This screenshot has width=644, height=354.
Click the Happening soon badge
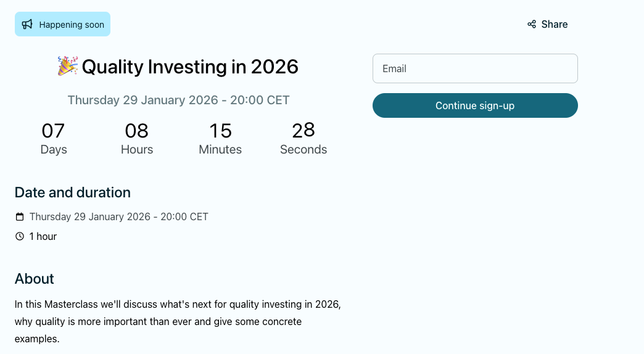coord(63,25)
